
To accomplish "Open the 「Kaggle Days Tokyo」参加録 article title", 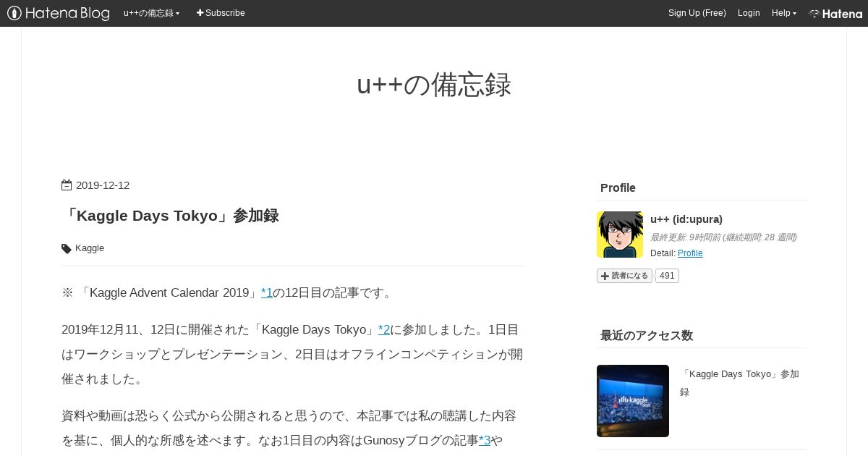I will pos(170,216).
